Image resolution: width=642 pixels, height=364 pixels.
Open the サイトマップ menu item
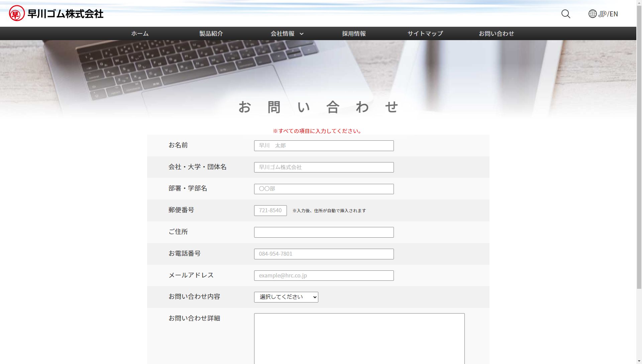(425, 33)
